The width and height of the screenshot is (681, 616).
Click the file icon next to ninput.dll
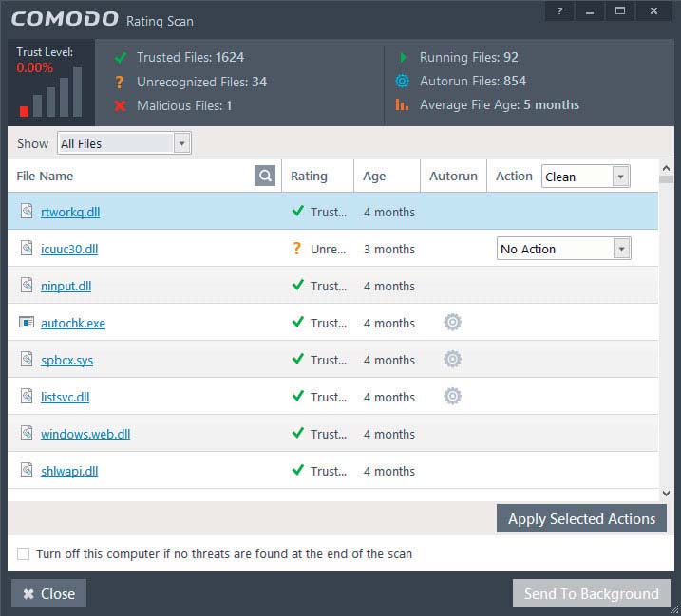click(x=27, y=285)
